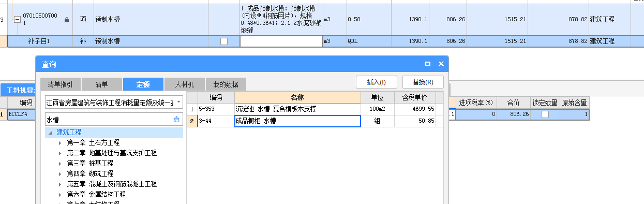The height and width of the screenshot is (204, 644).
Task: Tick the checkbox in the 补子目1 row
Action: [x=224, y=41]
